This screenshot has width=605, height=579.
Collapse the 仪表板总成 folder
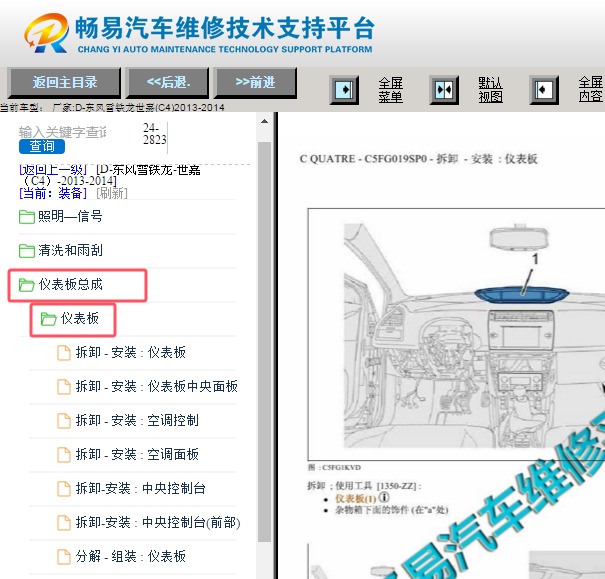pyautogui.click(x=70, y=284)
